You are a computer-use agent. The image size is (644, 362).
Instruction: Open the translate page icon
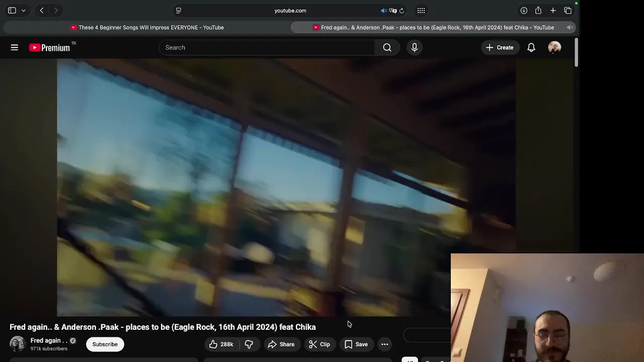tap(393, 11)
